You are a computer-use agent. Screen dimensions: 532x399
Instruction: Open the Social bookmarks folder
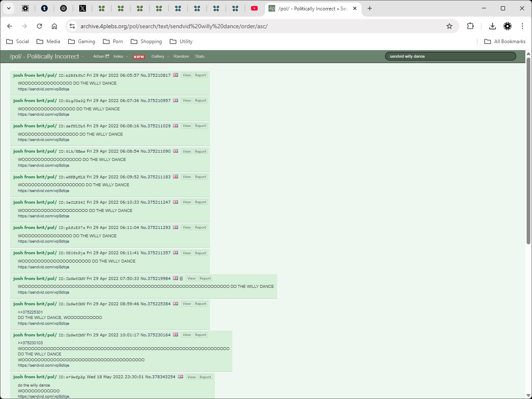[18, 41]
